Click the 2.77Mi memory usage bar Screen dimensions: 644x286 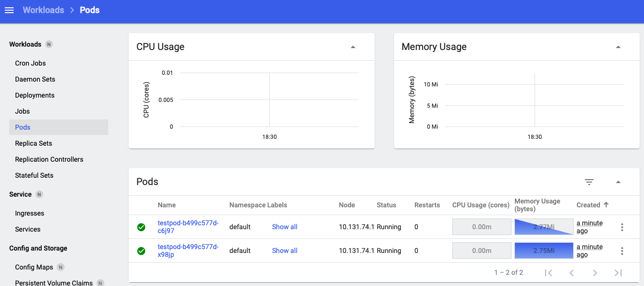pyautogui.click(x=544, y=227)
